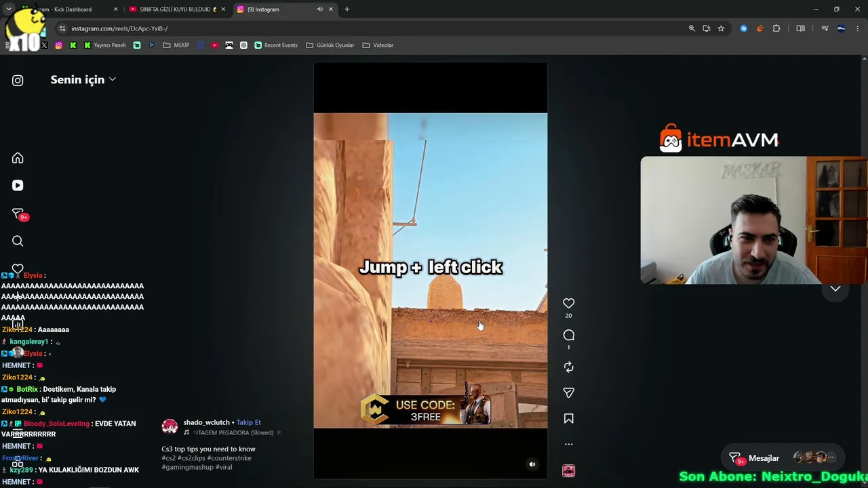868x488 pixels.
Task: Share the reel via paper plane icon
Action: pos(569,393)
